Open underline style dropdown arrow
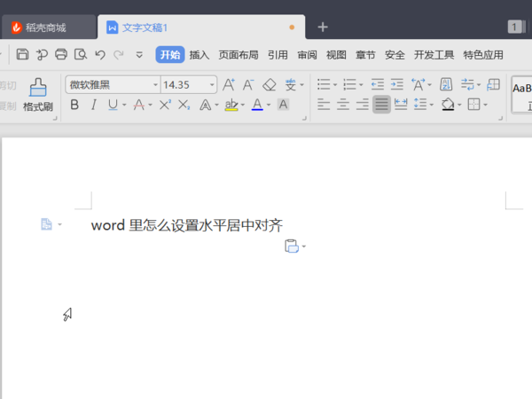Viewport: 532px width, 399px height. pos(124,105)
